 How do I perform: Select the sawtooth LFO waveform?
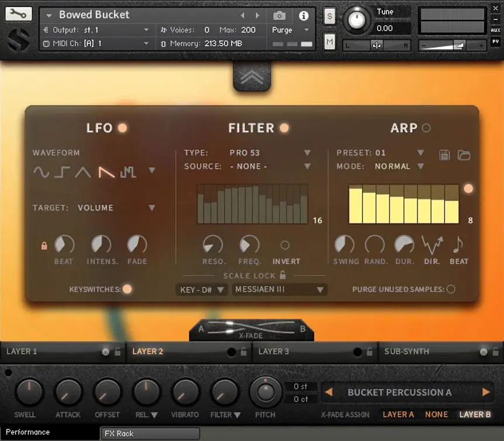[106, 172]
